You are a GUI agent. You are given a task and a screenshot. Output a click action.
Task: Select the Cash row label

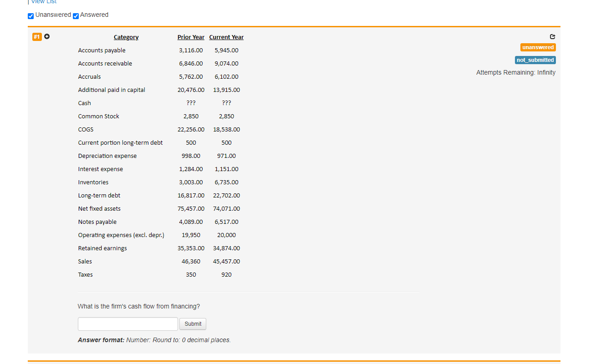coord(85,103)
